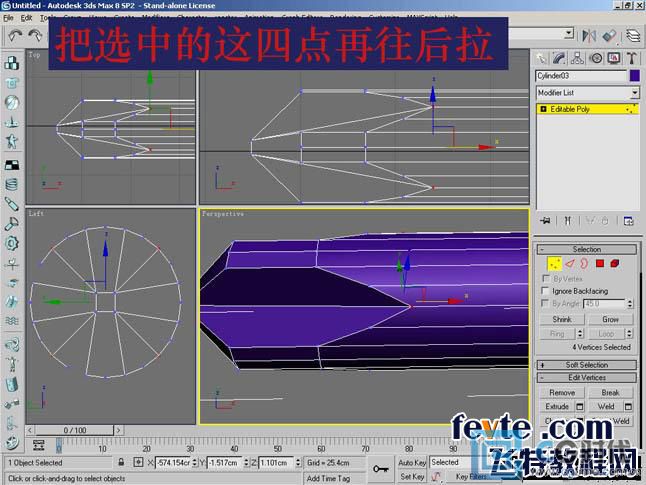This screenshot has height=485, width=646.
Task: Click the large Set Keys key icon
Action: (381, 469)
